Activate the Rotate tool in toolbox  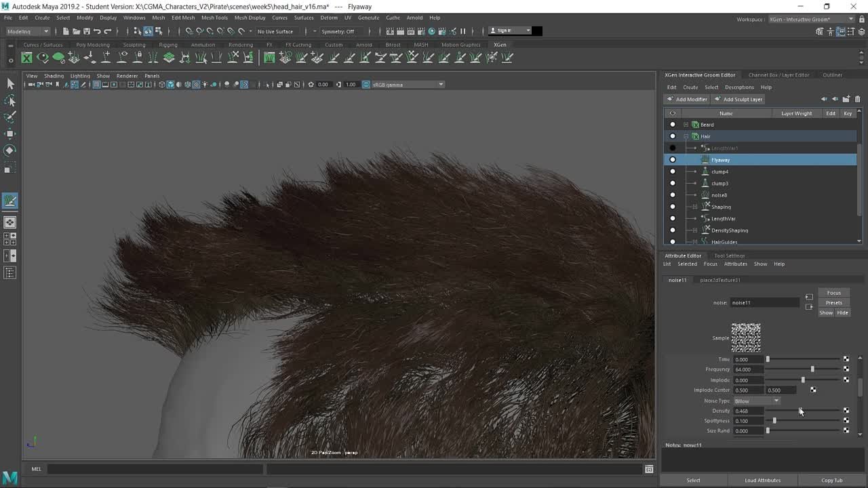[10, 150]
